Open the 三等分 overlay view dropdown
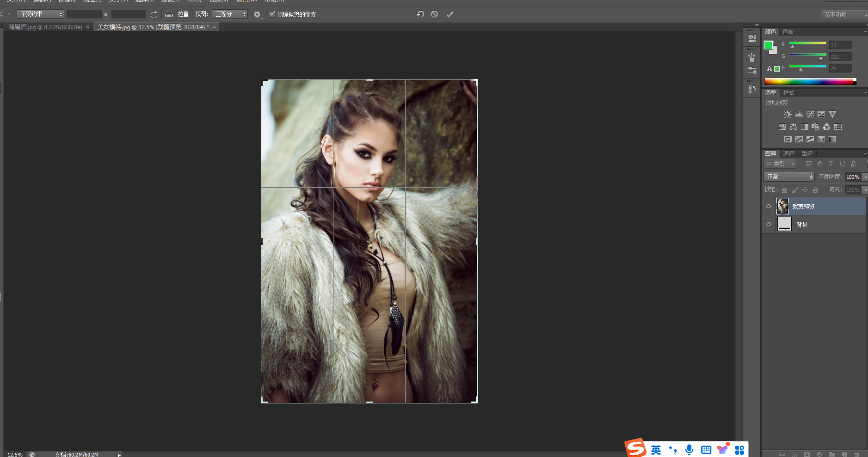The image size is (868, 457). (x=230, y=14)
